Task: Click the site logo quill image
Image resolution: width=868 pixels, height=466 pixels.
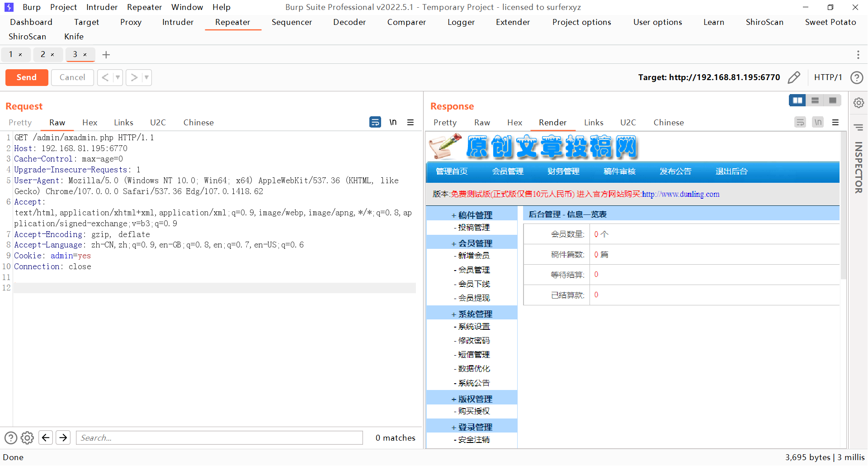Action: click(x=445, y=147)
